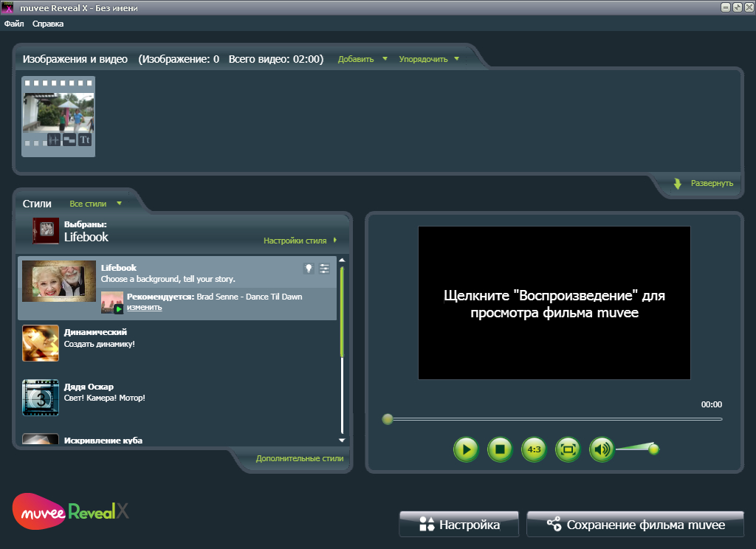Open Lifebook style sliders settings icon
The image size is (756, 549).
pos(325,269)
